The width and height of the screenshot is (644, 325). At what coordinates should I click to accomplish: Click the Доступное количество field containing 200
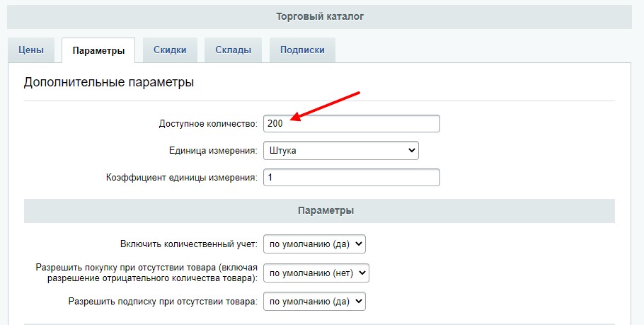[x=351, y=123]
